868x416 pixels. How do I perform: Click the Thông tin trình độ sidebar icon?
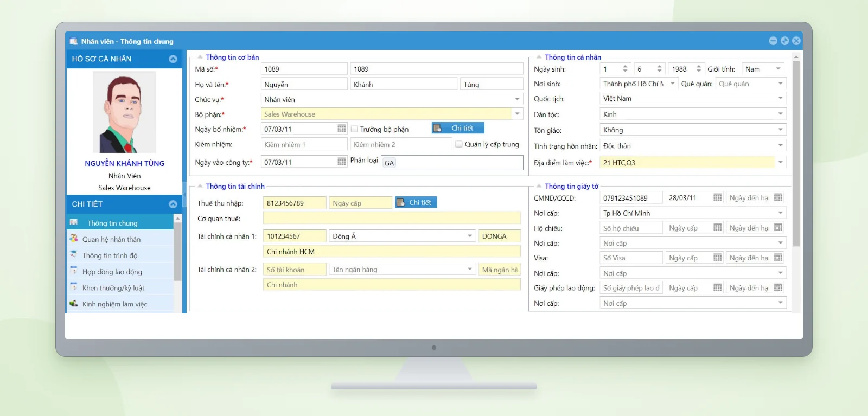click(x=74, y=255)
